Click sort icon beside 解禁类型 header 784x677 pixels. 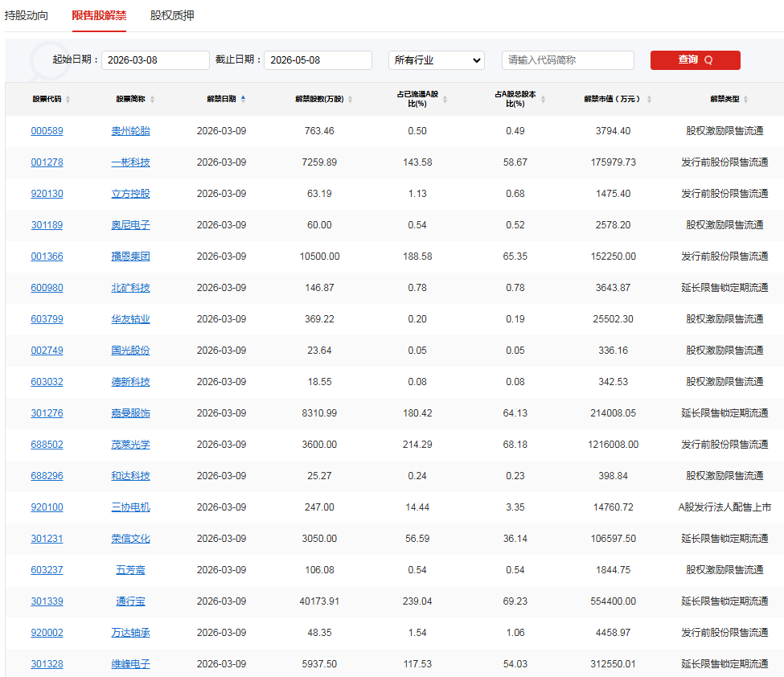pyautogui.click(x=745, y=100)
